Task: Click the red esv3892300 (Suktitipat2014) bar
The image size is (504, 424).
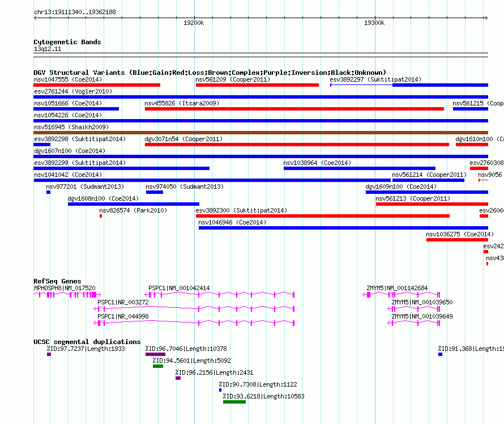Action: (x=323, y=216)
